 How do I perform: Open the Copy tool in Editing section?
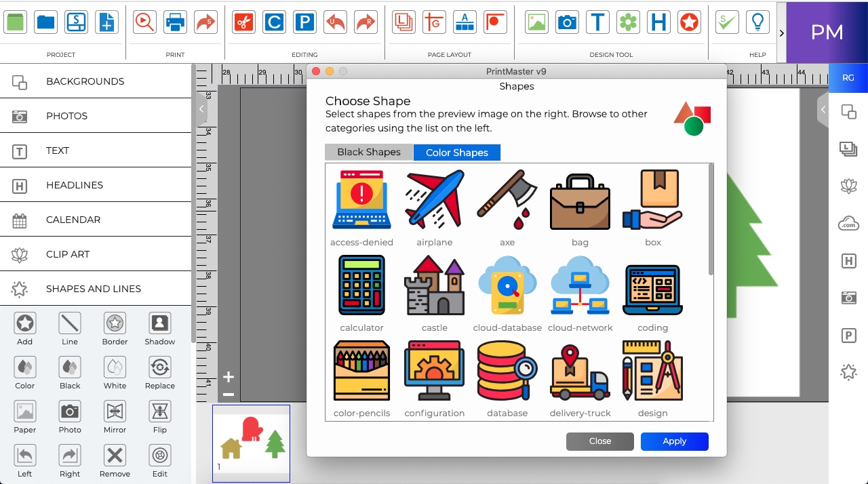(274, 22)
